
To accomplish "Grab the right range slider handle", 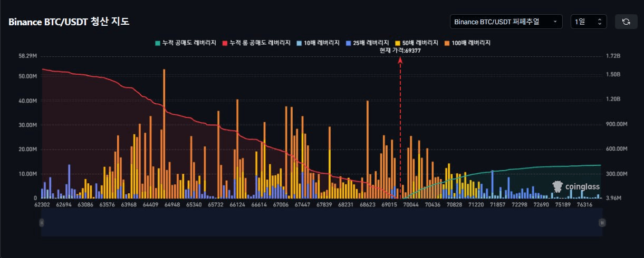I will pos(602,223).
